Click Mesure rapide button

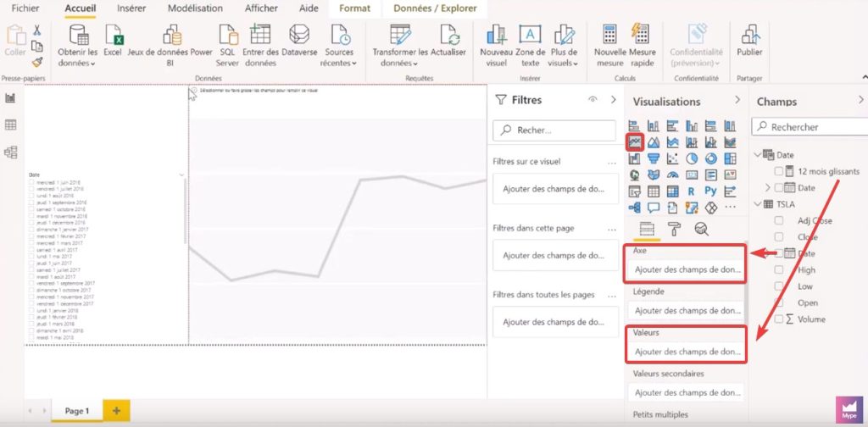[x=643, y=46]
